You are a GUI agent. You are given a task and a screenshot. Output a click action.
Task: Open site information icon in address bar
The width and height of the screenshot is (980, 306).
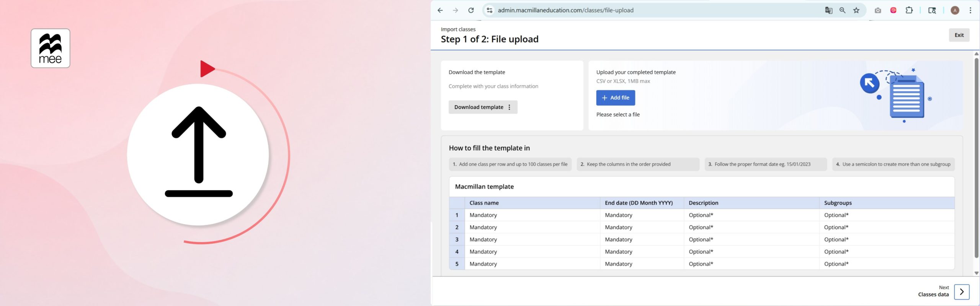(489, 10)
